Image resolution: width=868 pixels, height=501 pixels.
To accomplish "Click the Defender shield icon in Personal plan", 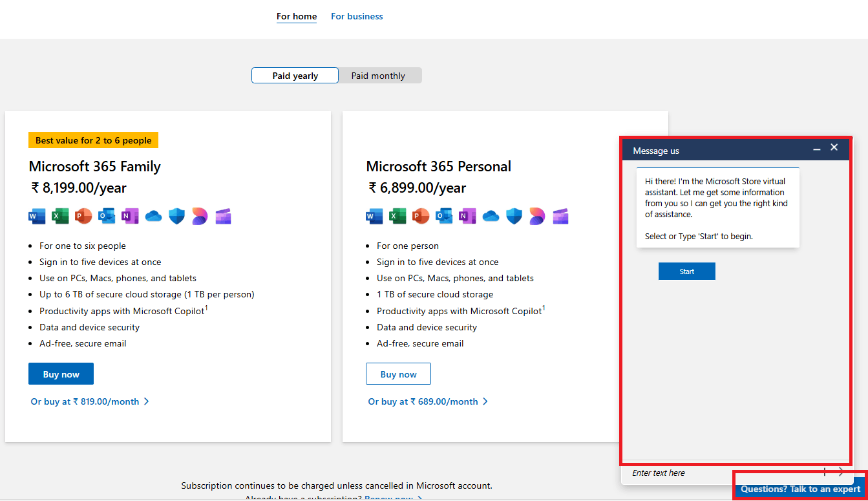I will point(514,217).
